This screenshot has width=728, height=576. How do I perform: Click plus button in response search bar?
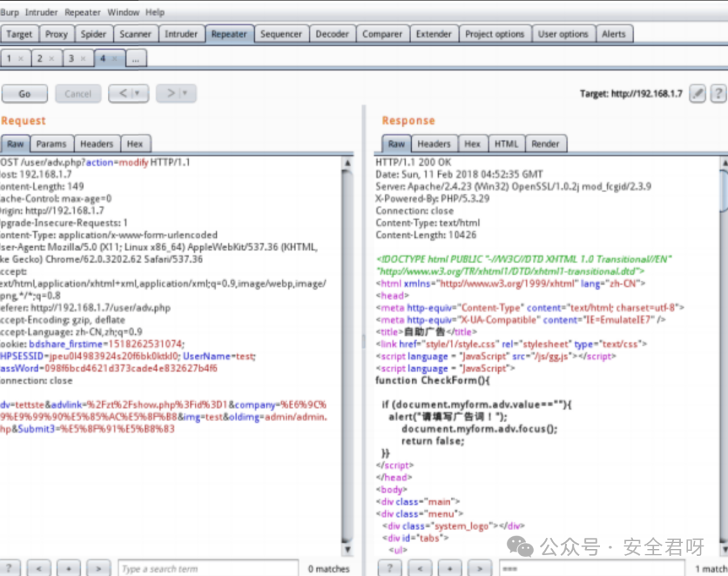[x=450, y=568]
